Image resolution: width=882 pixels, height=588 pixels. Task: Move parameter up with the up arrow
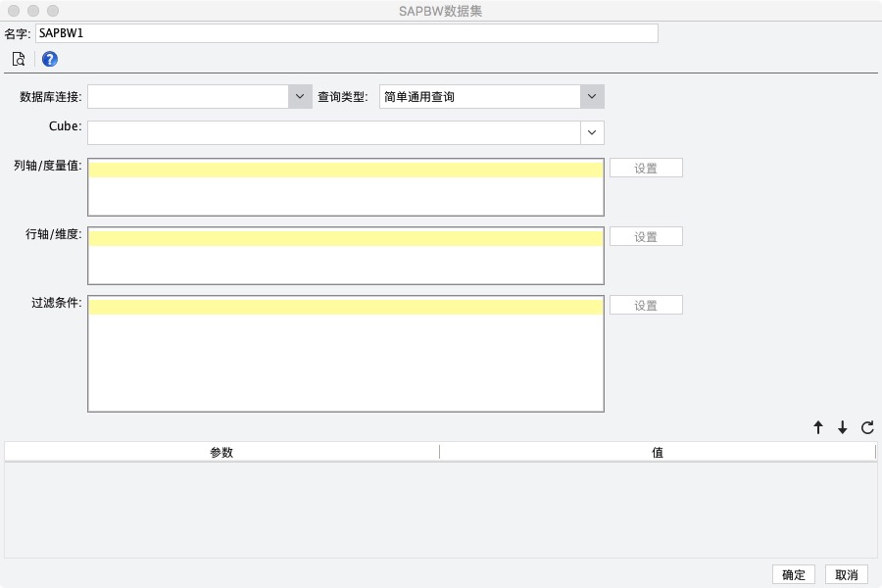(818, 427)
